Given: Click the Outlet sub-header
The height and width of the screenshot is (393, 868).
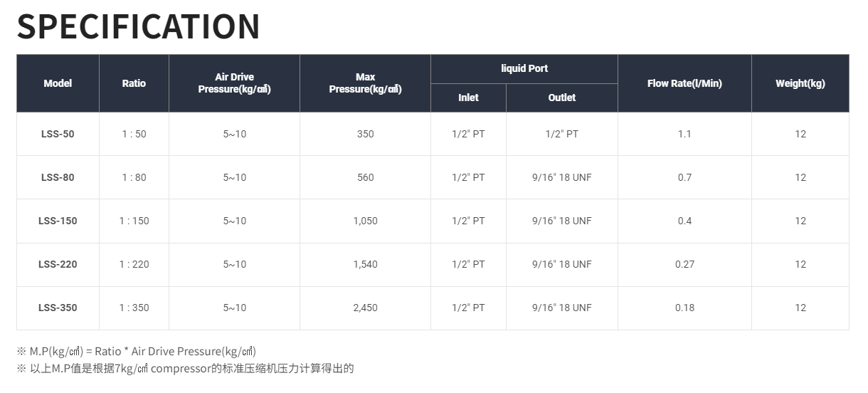Looking at the screenshot, I should pyautogui.click(x=561, y=98).
